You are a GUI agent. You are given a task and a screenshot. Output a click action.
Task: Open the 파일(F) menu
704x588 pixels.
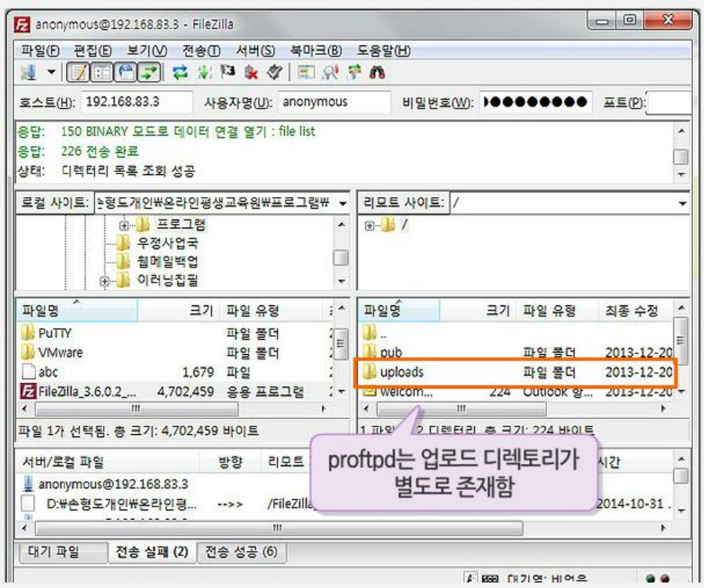pos(40,50)
